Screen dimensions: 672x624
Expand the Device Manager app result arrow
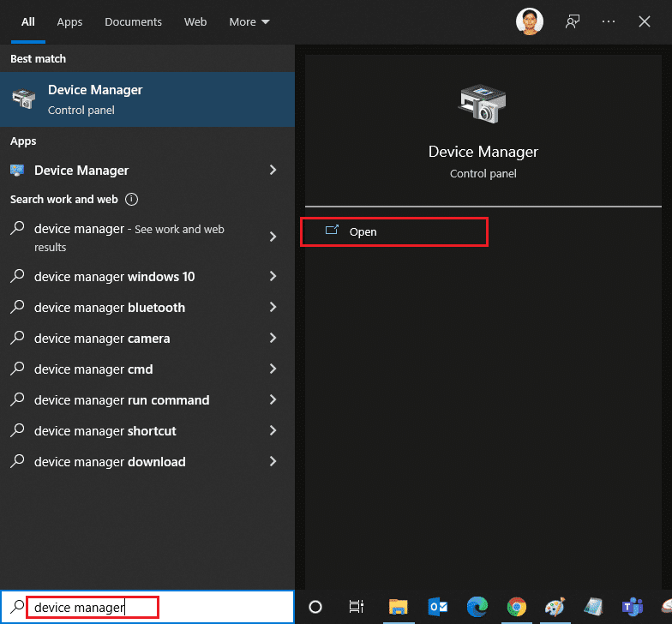[273, 171]
